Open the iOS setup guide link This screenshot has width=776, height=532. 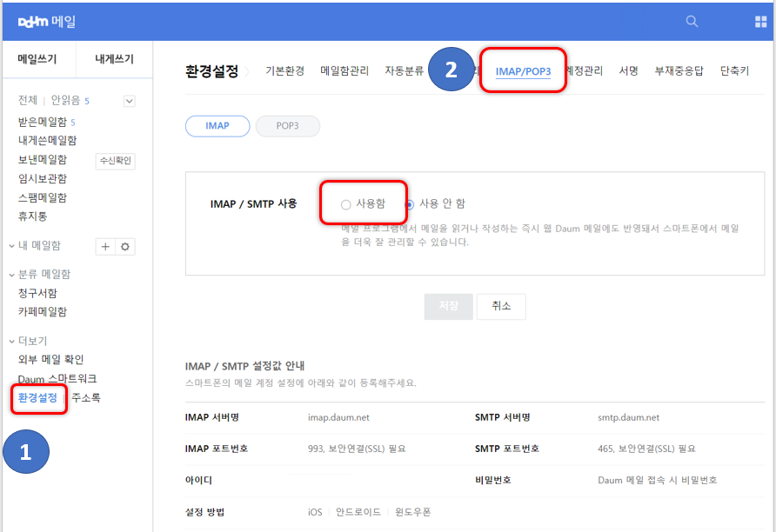click(x=315, y=512)
